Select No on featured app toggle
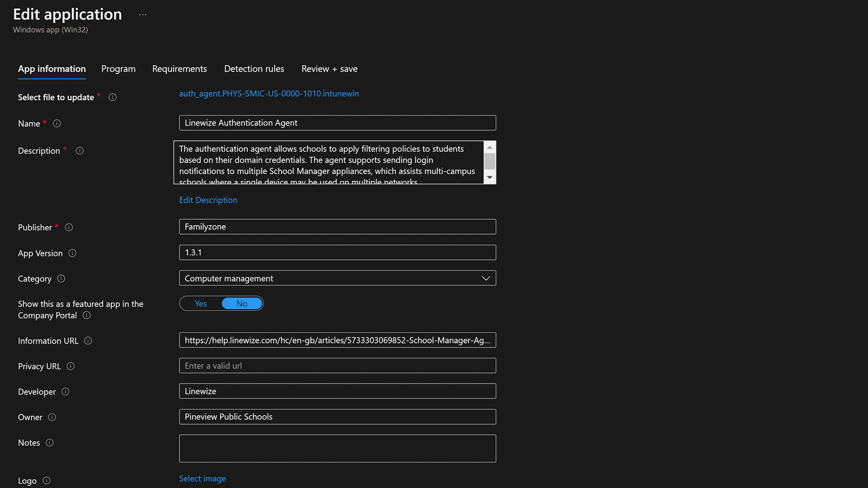 (242, 304)
